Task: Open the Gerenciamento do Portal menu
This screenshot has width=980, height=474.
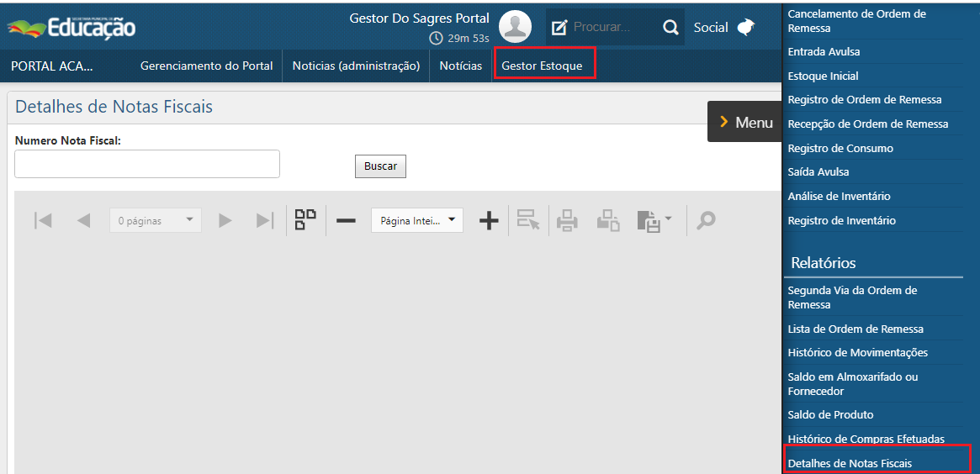Action: 206,66
